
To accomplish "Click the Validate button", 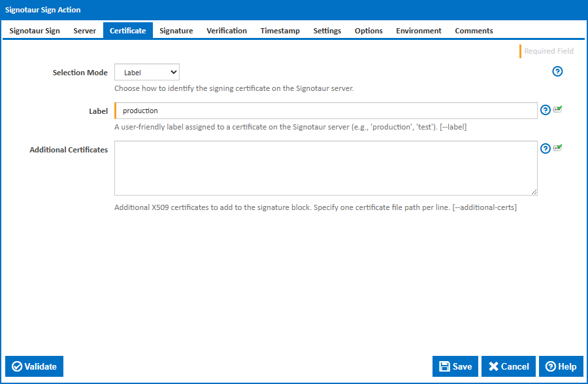I will [x=34, y=366].
